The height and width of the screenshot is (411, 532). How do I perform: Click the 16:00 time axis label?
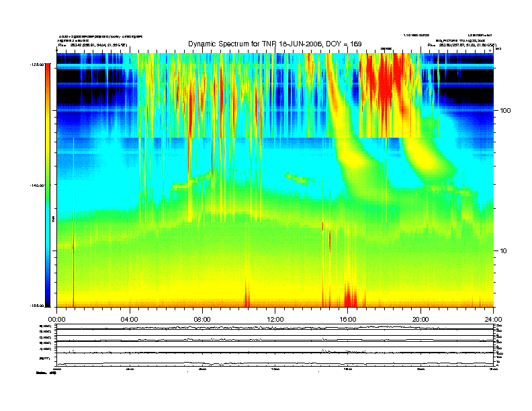[348, 320]
